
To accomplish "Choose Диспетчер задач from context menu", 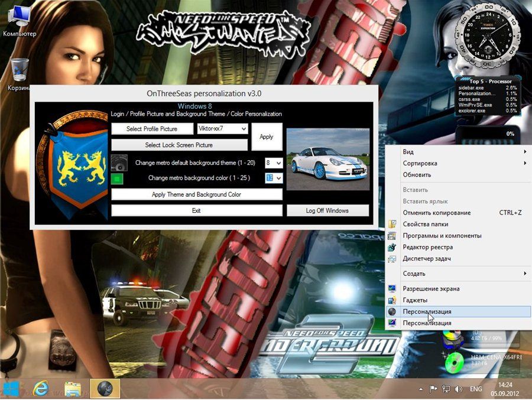I will [x=427, y=259].
